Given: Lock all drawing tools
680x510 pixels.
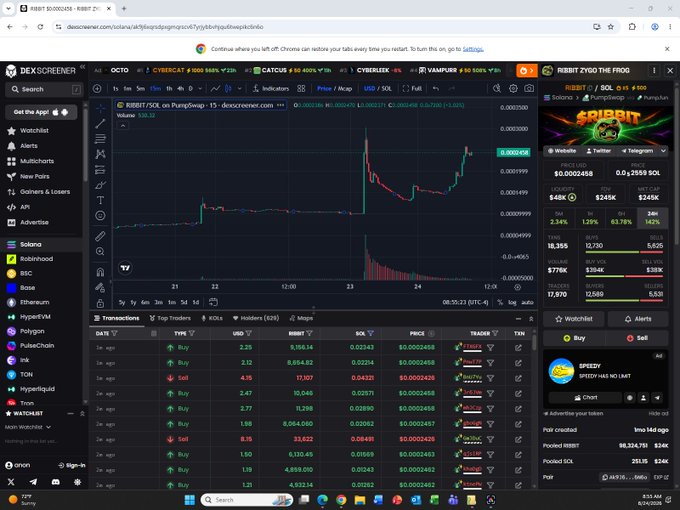Looking at the screenshot, I should coord(100,303).
